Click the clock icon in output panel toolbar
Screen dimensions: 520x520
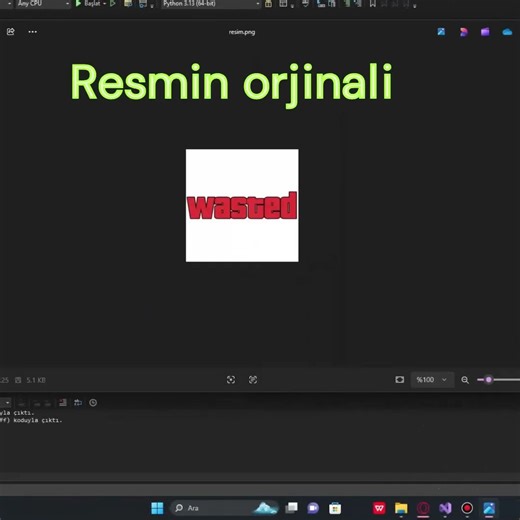point(93,403)
